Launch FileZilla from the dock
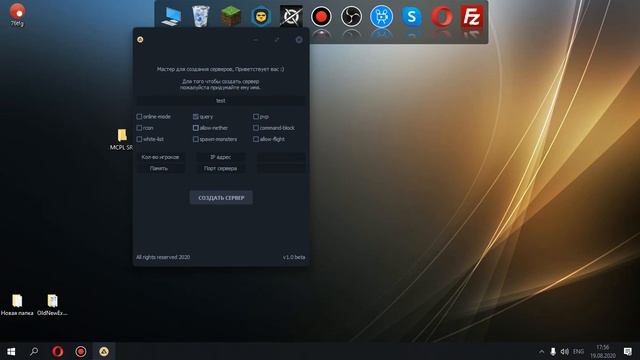Screen dimensions: 640x360 point(472,17)
